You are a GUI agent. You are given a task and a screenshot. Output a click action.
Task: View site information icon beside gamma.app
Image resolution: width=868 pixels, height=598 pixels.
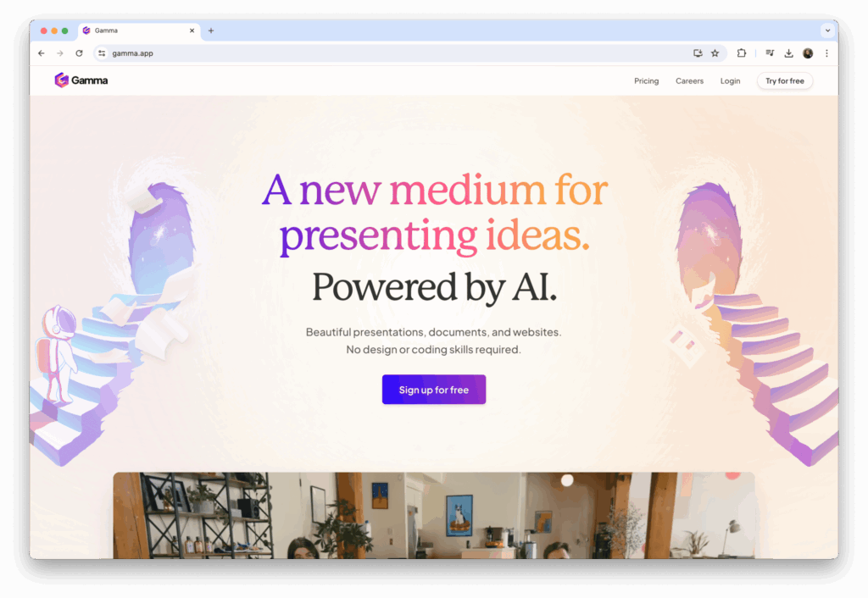(102, 53)
